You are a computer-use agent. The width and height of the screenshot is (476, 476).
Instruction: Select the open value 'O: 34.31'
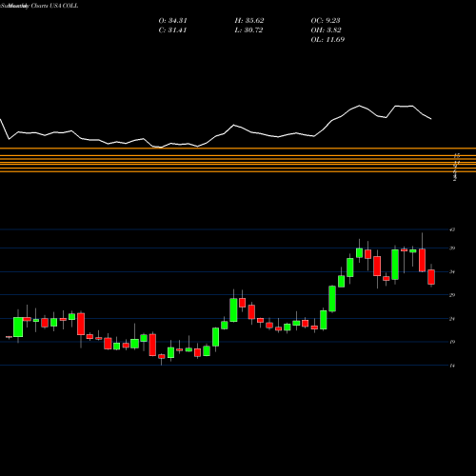coord(172,21)
